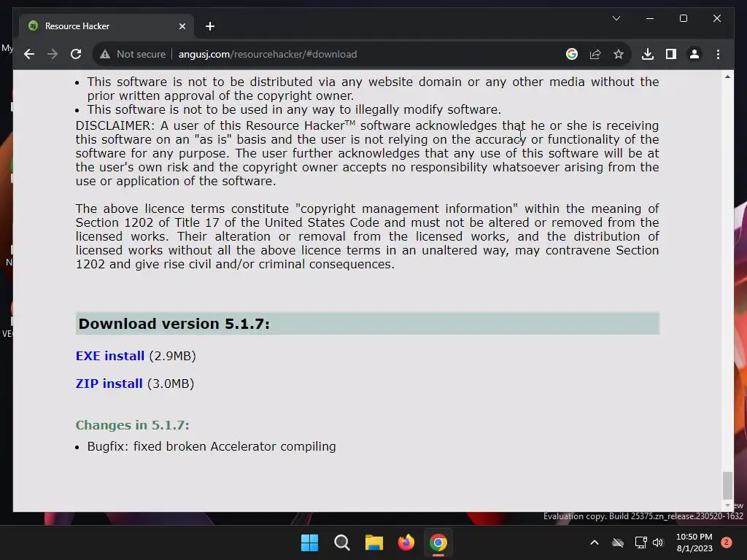Toggle the Chrome side panel
747x560 pixels.
click(671, 54)
